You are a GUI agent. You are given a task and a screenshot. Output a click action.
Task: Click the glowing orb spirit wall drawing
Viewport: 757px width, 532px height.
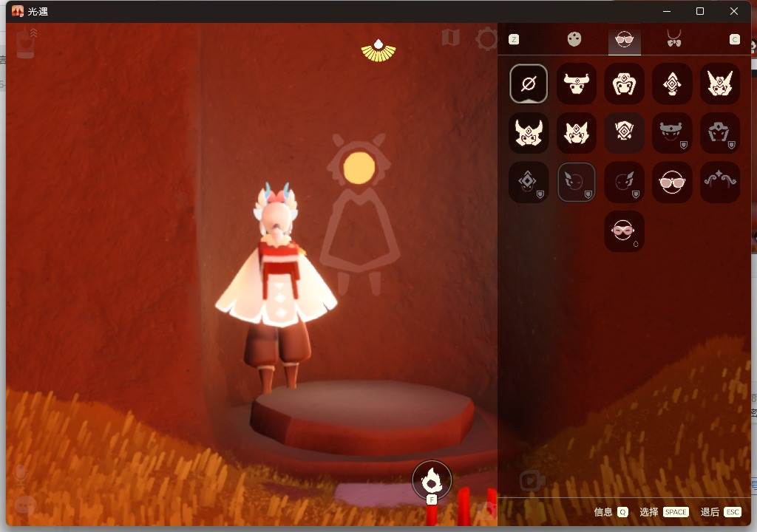point(359,168)
